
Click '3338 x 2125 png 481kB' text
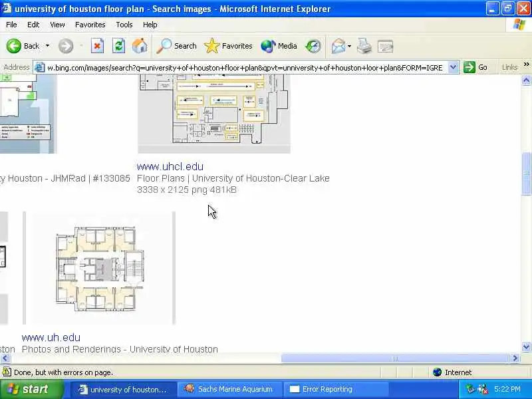click(x=187, y=190)
